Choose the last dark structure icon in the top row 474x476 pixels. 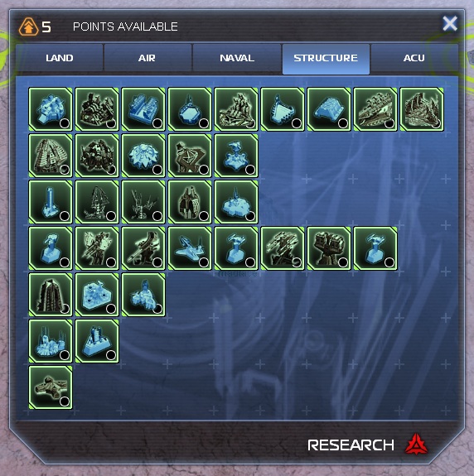pyautogui.click(x=422, y=109)
